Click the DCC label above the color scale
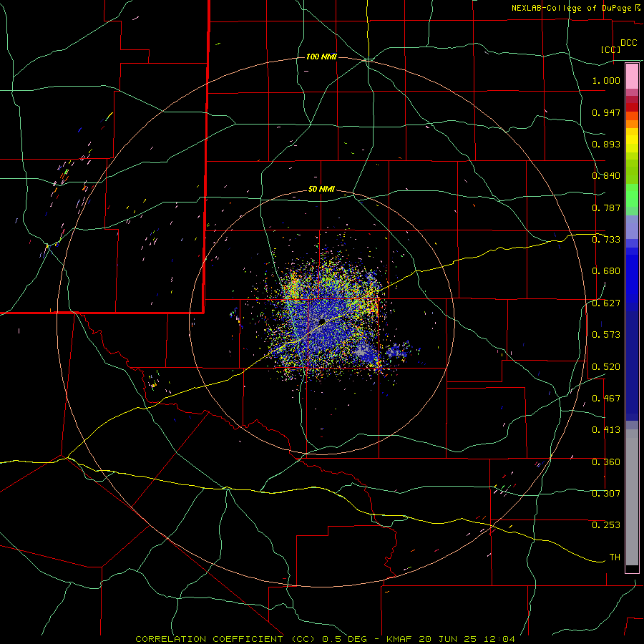Image resolution: width=644 pixels, height=644 pixels. click(x=628, y=43)
